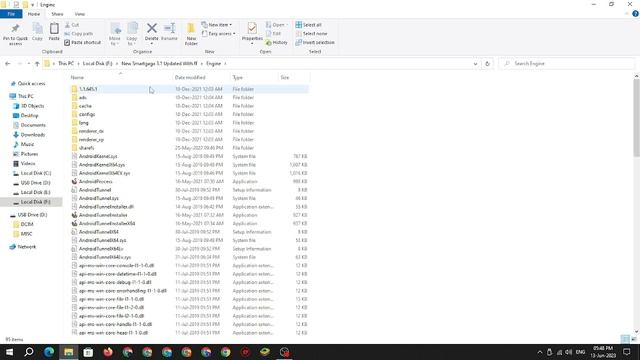Refresh the current folder view
Screen dimensions: 640x360
[487, 64]
